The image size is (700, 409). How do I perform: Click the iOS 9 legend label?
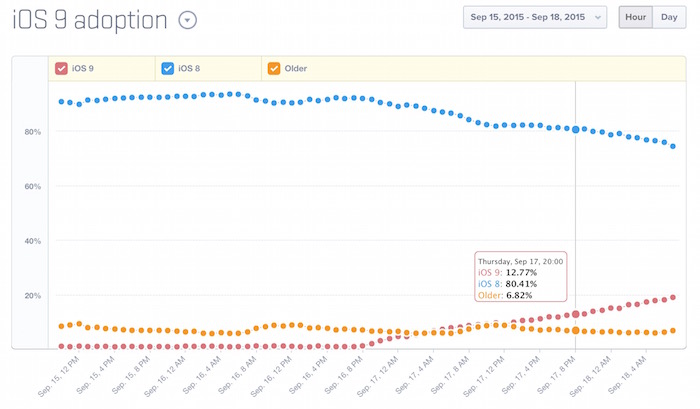pyautogui.click(x=83, y=69)
